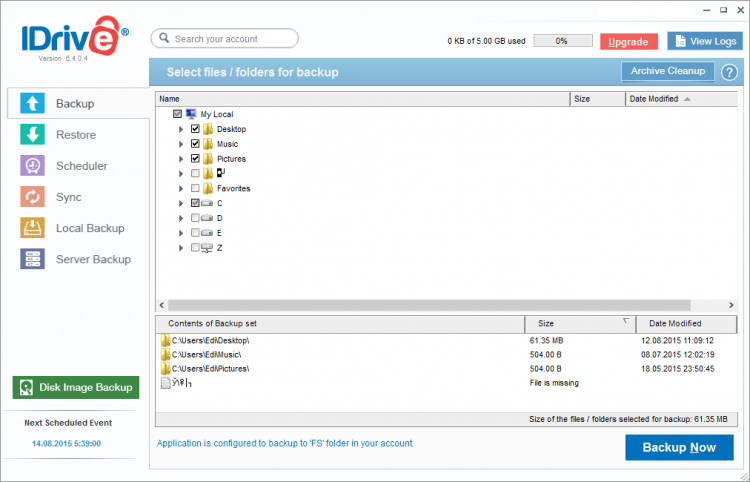Toggle the My Local checkbox
Screen dimensions: 750x482
tap(177, 114)
